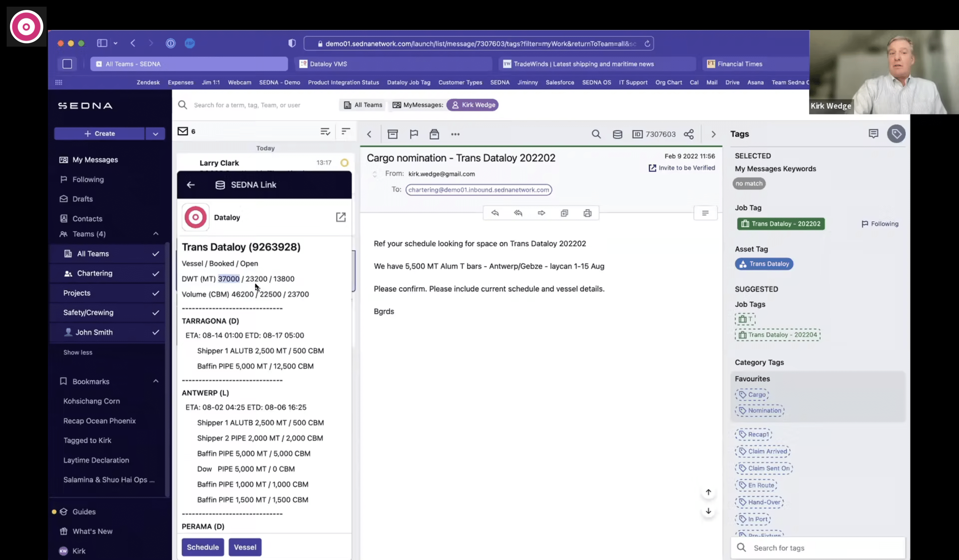The height and width of the screenshot is (560, 959).
Task: Print the message with printer icon
Action: click(587, 213)
